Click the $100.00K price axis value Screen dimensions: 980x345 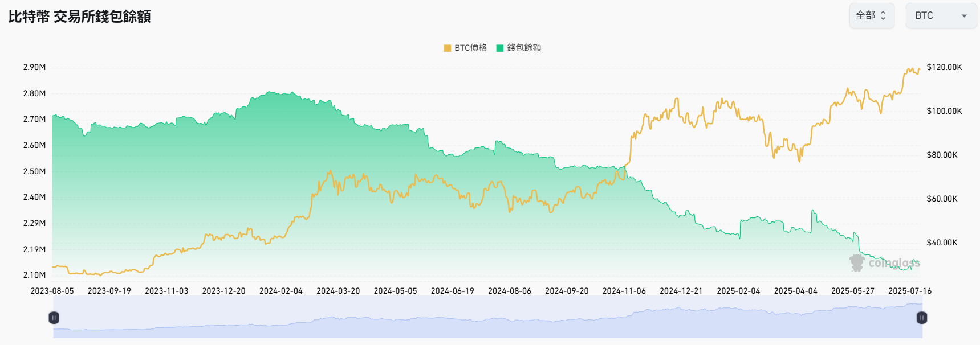click(944, 111)
